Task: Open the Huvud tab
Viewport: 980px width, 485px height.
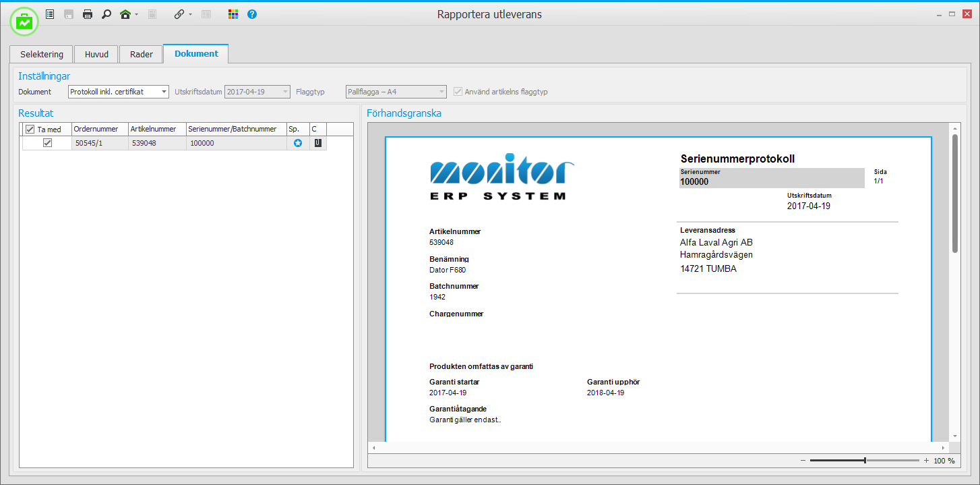Action: (x=96, y=54)
